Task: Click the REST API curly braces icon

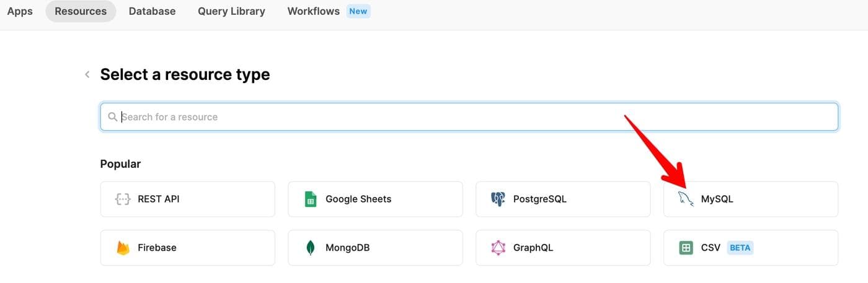Action: (x=123, y=199)
